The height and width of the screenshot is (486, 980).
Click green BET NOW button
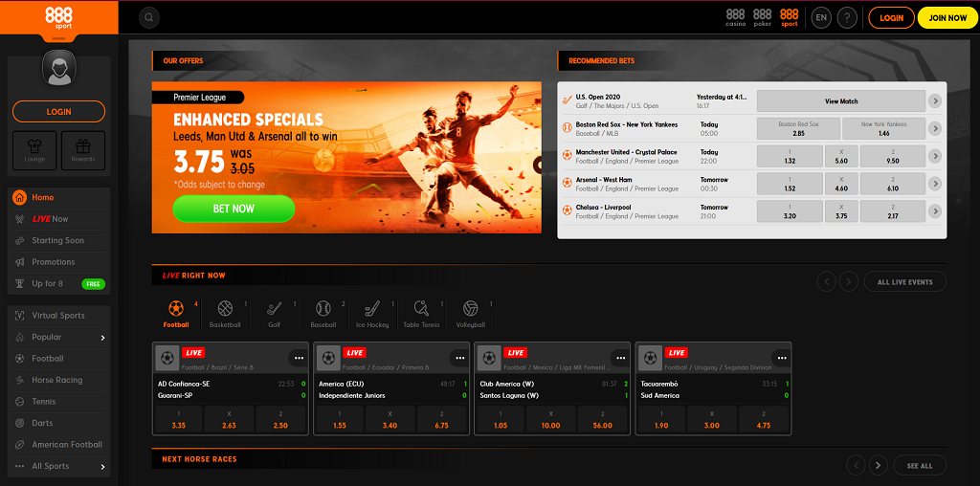pyautogui.click(x=234, y=209)
